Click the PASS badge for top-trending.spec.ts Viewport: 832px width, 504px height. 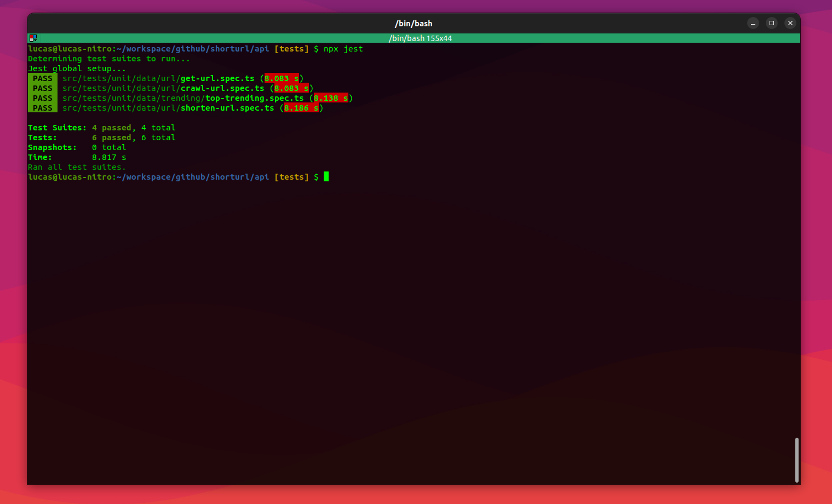pyautogui.click(x=43, y=98)
